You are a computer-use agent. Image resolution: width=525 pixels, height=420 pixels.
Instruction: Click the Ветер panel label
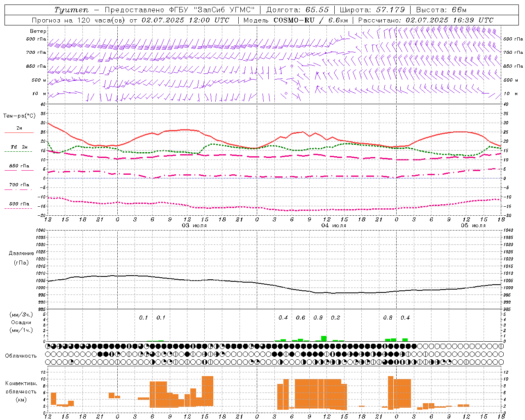(x=38, y=31)
